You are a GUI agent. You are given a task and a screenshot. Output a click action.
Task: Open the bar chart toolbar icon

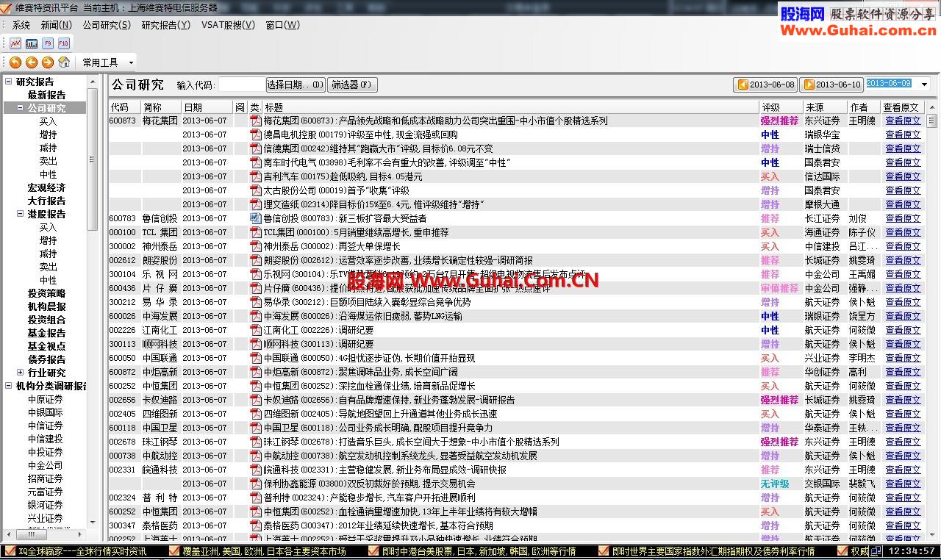(32, 43)
